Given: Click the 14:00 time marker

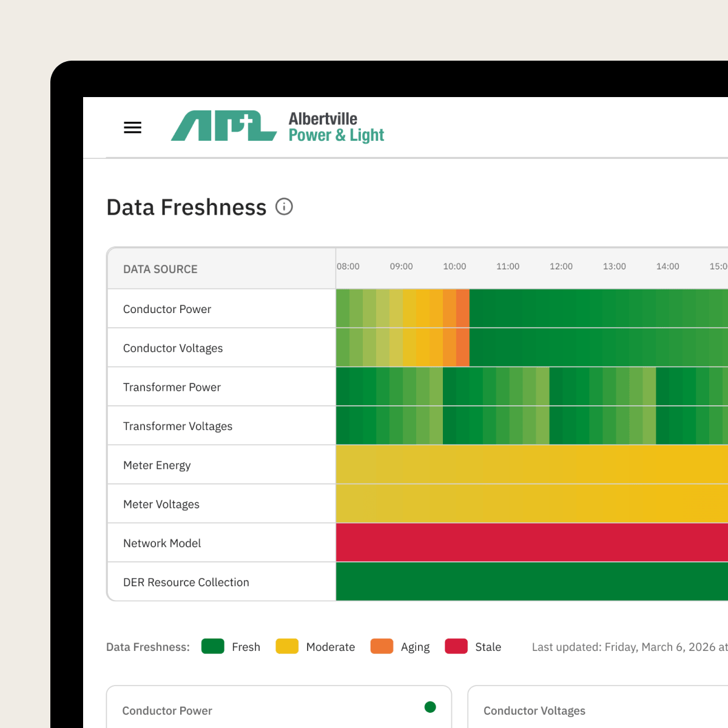Looking at the screenshot, I should pos(668,266).
